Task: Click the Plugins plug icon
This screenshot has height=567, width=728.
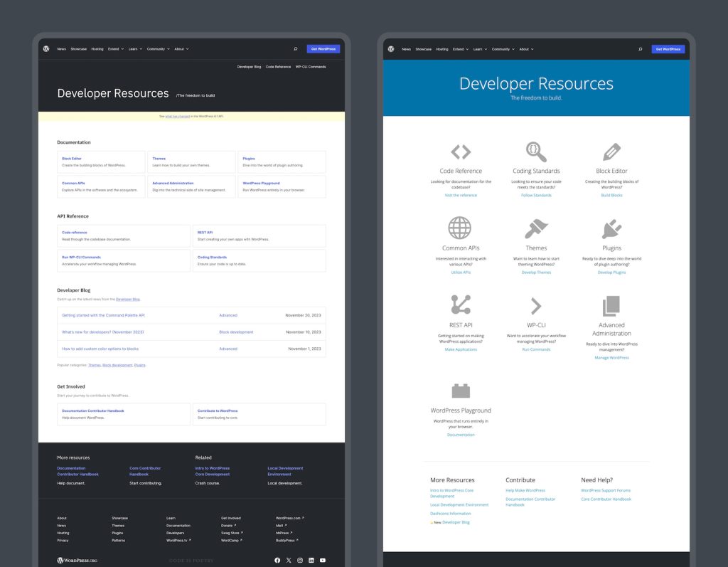Action: pyautogui.click(x=611, y=228)
